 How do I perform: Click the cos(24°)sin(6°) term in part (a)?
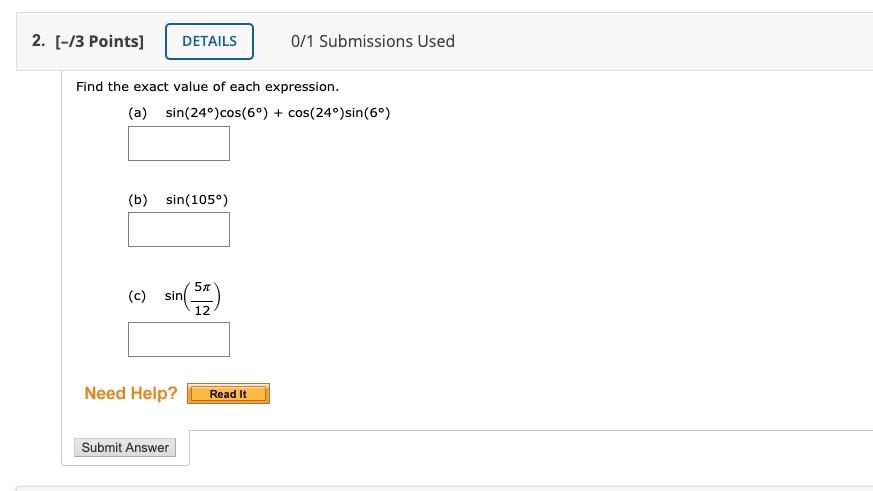339,112
